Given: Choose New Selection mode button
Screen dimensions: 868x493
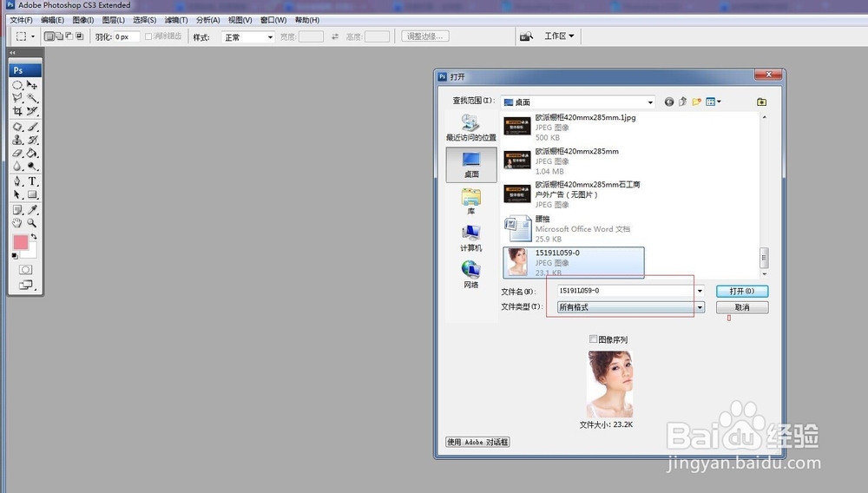Looking at the screenshot, I should (49, 36).
